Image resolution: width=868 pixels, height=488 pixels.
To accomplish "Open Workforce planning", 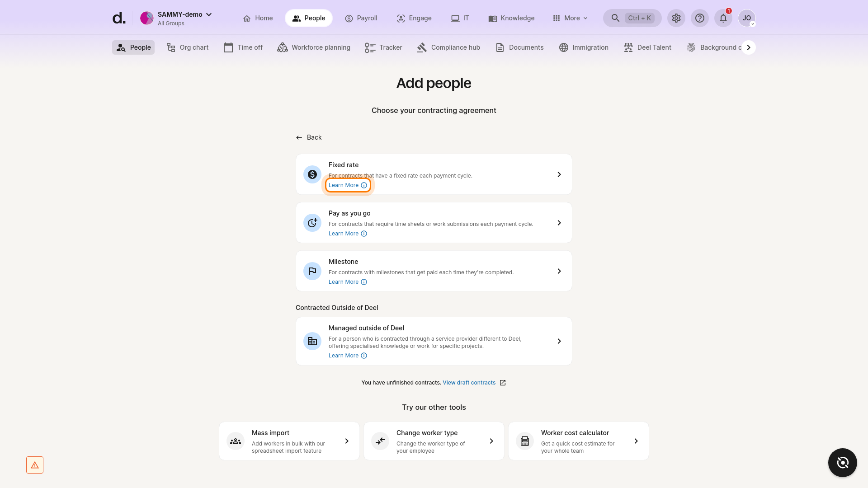I will (314, 47).
